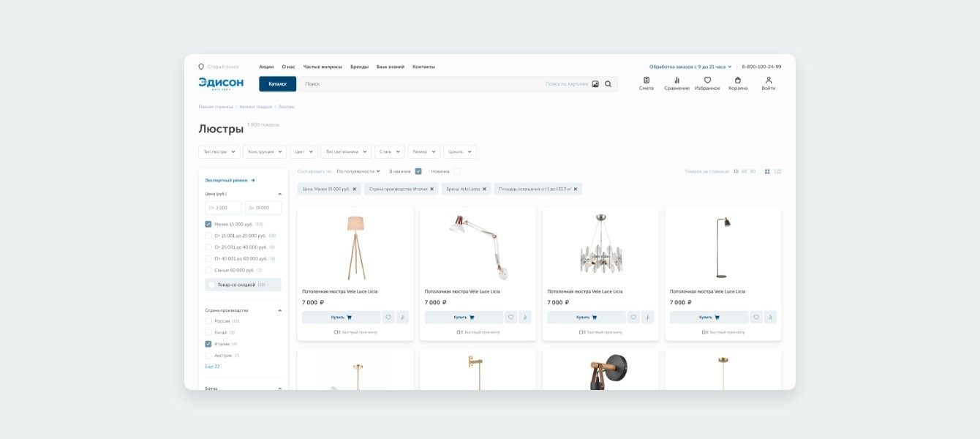Collapse the 'Цена (руб.)' filter section

click(x=279, y=194)
